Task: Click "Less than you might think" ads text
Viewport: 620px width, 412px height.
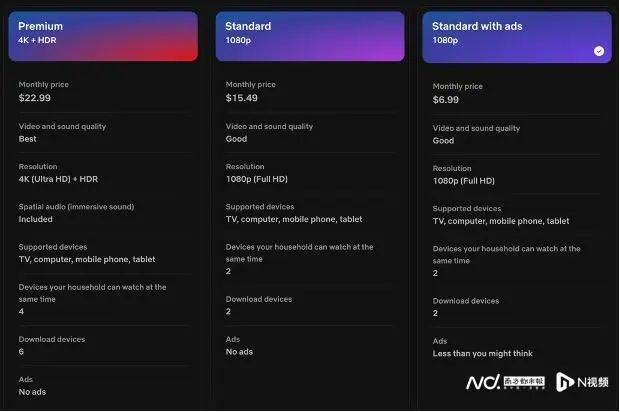Action: [482, 353]
